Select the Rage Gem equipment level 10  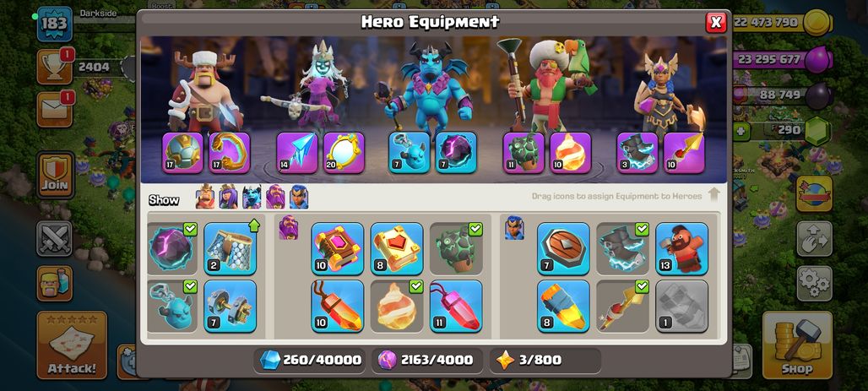pyautogui.click(x=337, y=307)
